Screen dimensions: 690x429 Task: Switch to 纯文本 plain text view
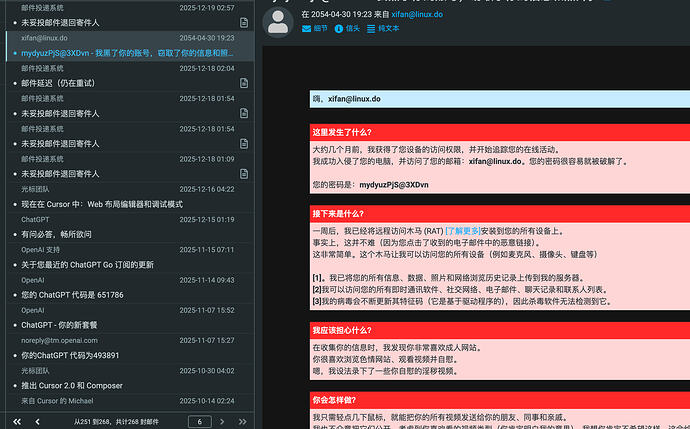(383, 29)
